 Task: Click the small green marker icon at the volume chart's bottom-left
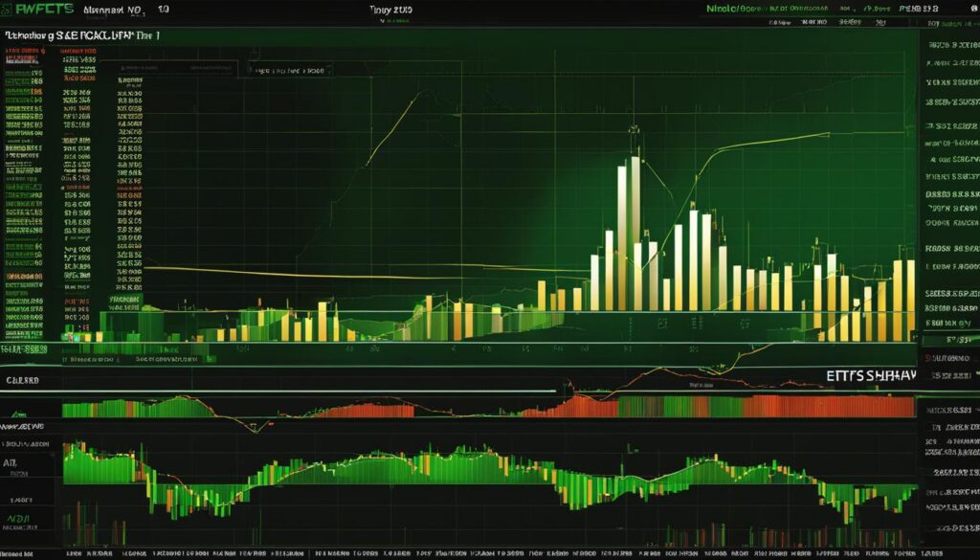[x=69, y=336]
